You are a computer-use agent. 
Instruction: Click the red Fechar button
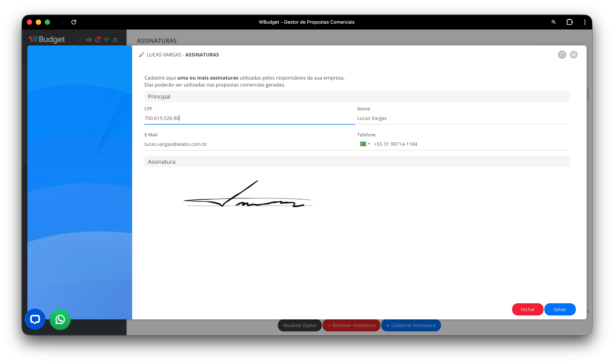(527, 309)
